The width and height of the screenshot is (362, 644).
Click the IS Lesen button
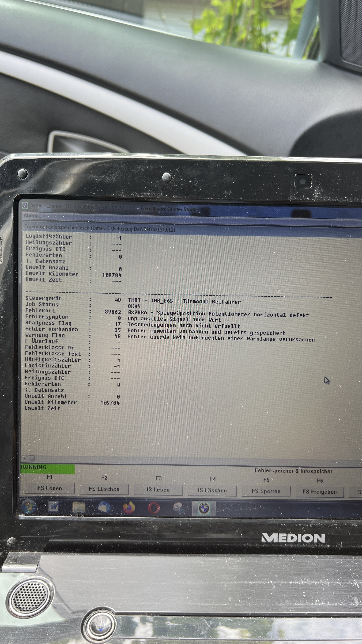point(158,490)
